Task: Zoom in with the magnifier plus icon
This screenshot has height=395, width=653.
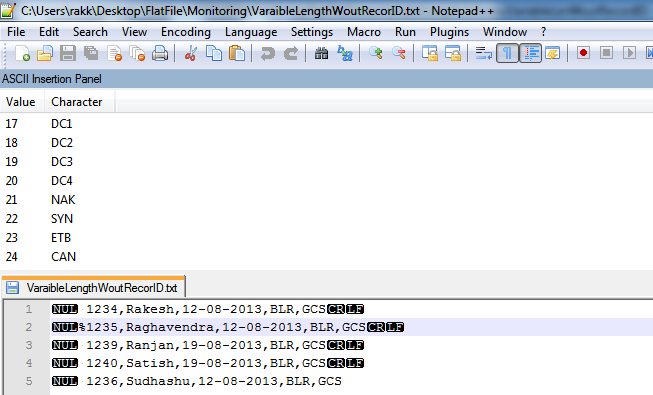Action: coord(376,53)
